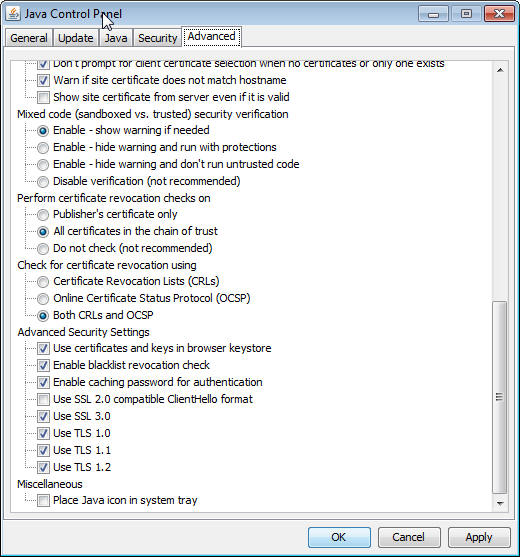Open the Java tab
The width and height of the screenshot is (520, 557).
pyautogui.click(x=116, y=38)
